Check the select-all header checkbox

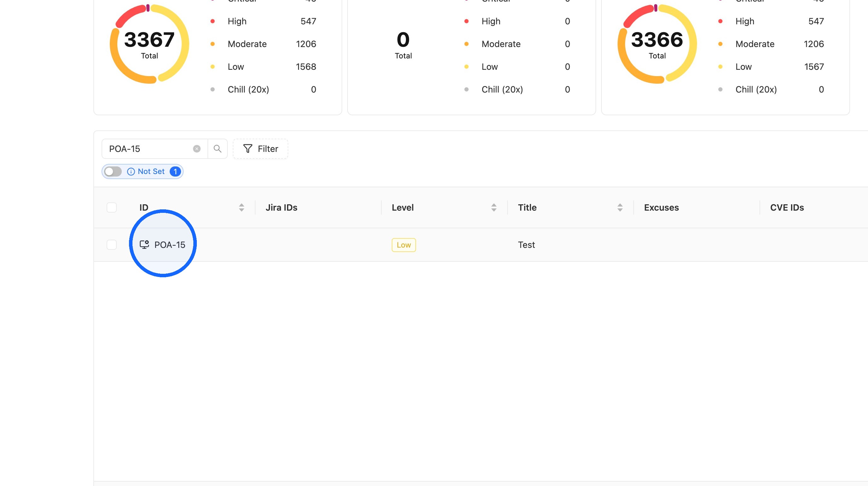coord(112,207)
